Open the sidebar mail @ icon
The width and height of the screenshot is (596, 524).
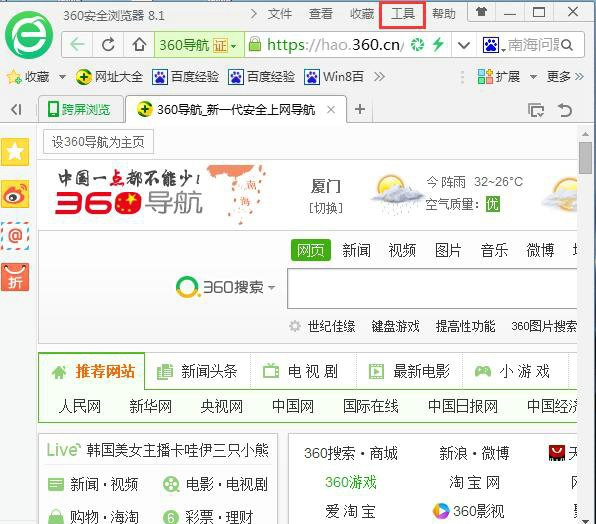tap(15, 236)
